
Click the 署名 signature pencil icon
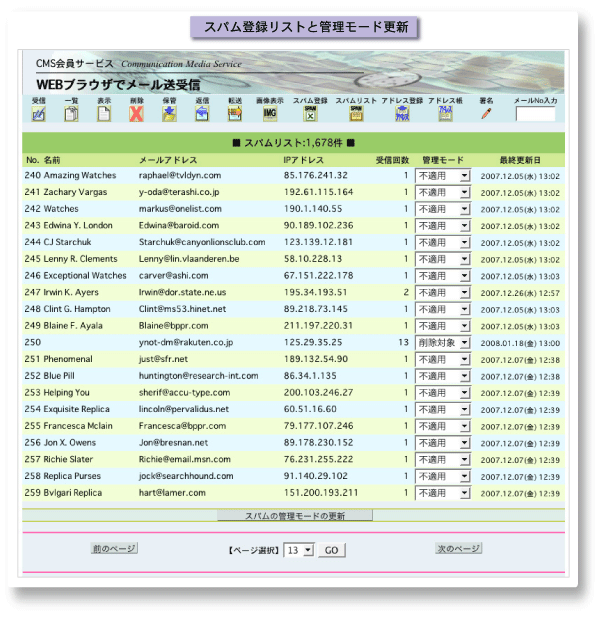pos(486,114)
